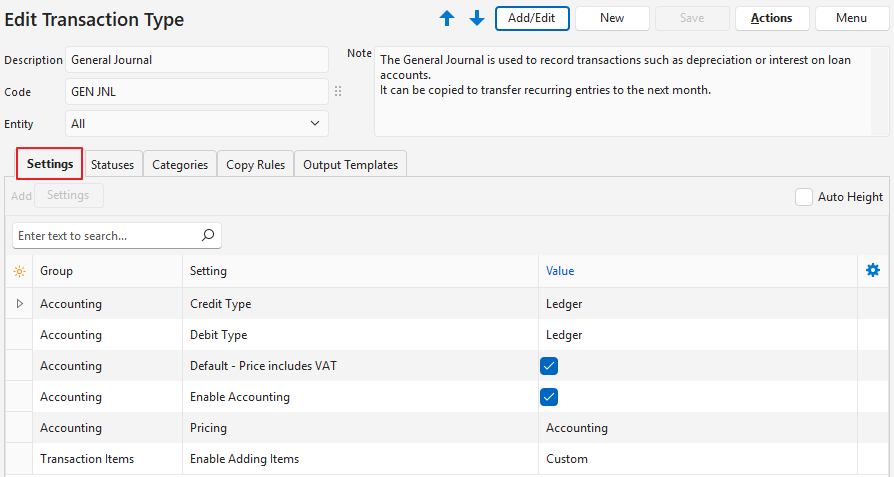This screenshot has height=477, width=894.
Task: Open the Output Templates tab
Action: [350, 165]
